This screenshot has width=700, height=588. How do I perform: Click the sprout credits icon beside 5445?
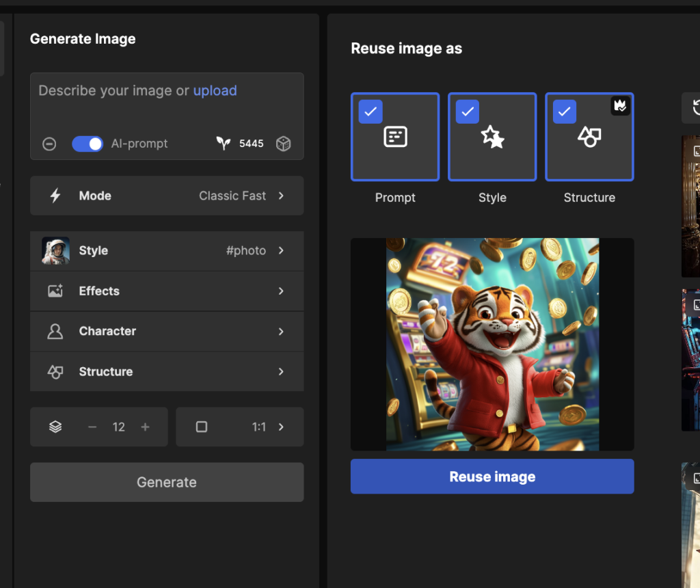pyautogui.click(x=223, y=144)
